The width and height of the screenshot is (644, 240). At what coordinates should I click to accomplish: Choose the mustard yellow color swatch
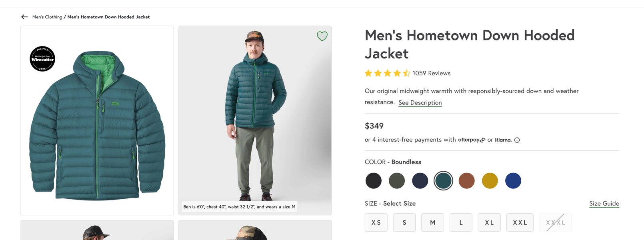point(490,180)
